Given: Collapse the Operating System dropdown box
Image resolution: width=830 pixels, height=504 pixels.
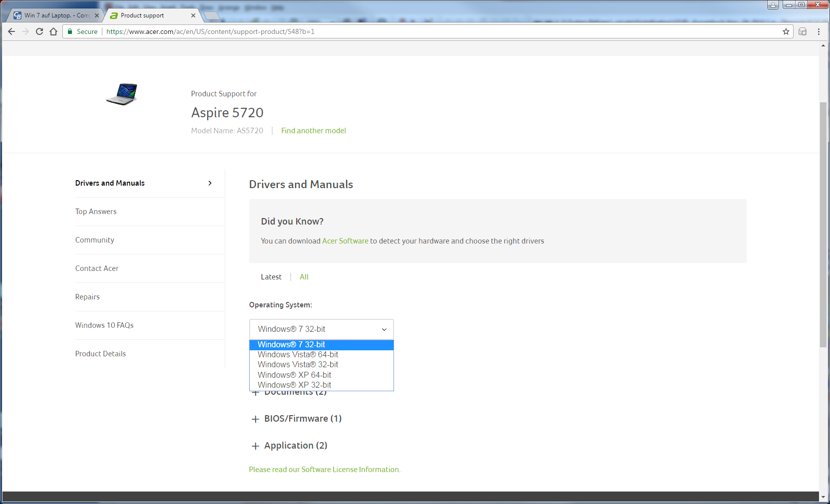Looking at the screenshot, I should (322, 329).
